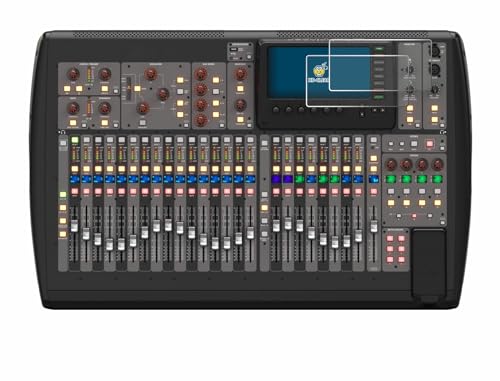The height and width of the screenshot is (381, 500).
Task: Turn the preamp gain knob in Config/Preamp section
Action: (x=74, y=74)
